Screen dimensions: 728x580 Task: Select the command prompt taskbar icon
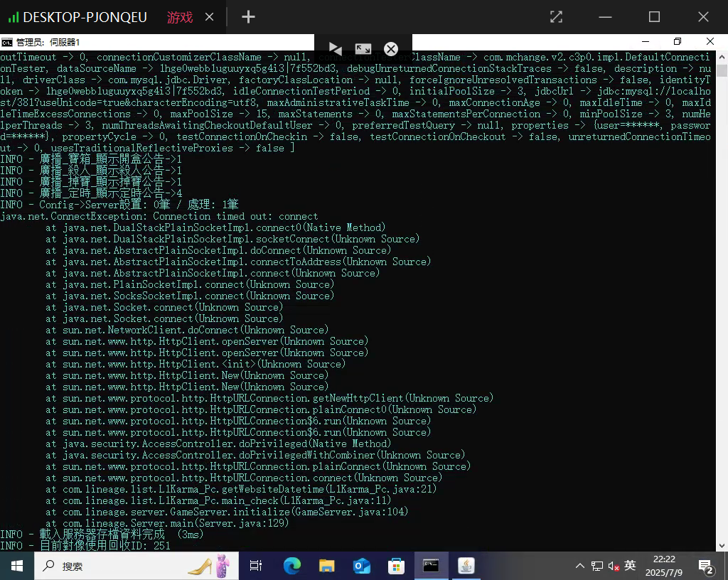(x=431, y=566)
